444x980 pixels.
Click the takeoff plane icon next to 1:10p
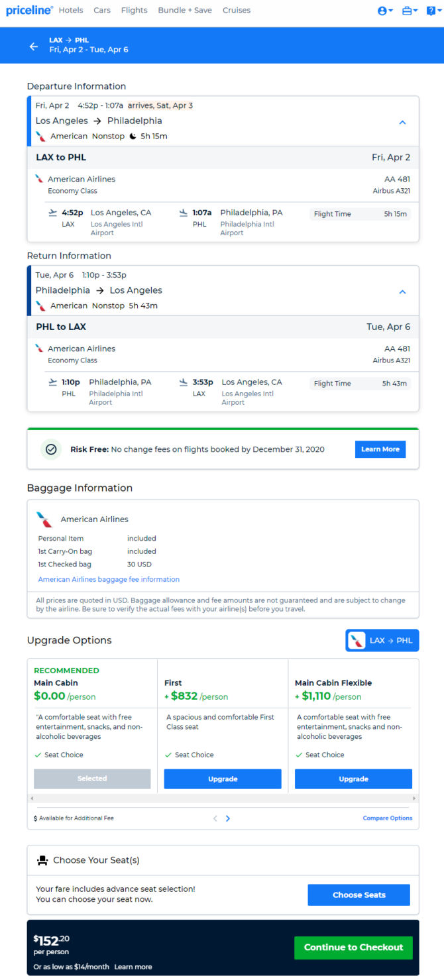pos(52,382)
